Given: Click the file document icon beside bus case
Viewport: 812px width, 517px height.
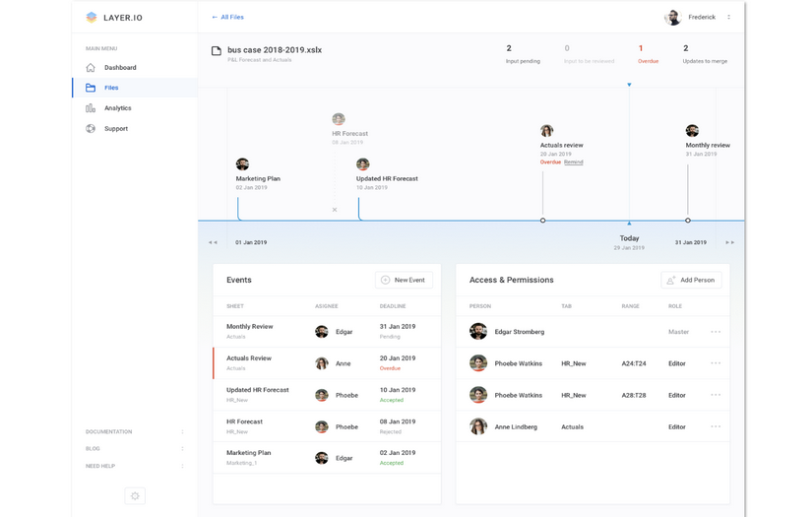Looking at the screenshot, I should pos(217,51).
